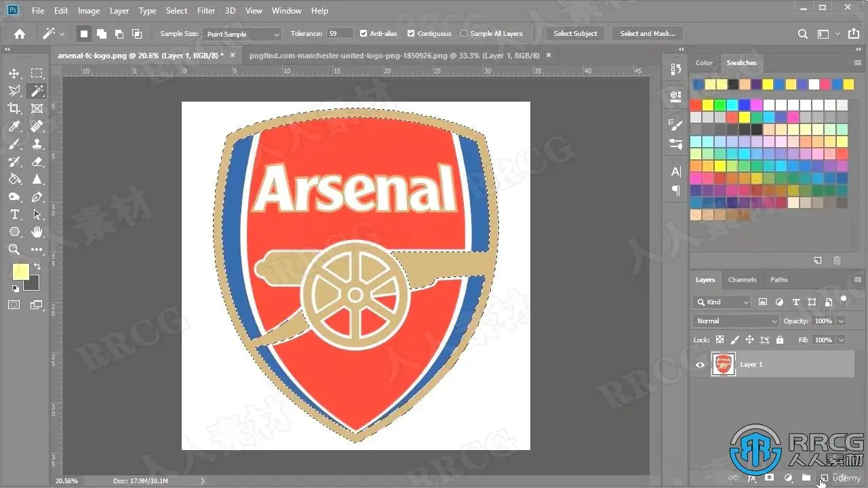Viewport: 868px width, 488px height.
Task: Enable Sample All Layers checkbox
Action: point(464,33)
